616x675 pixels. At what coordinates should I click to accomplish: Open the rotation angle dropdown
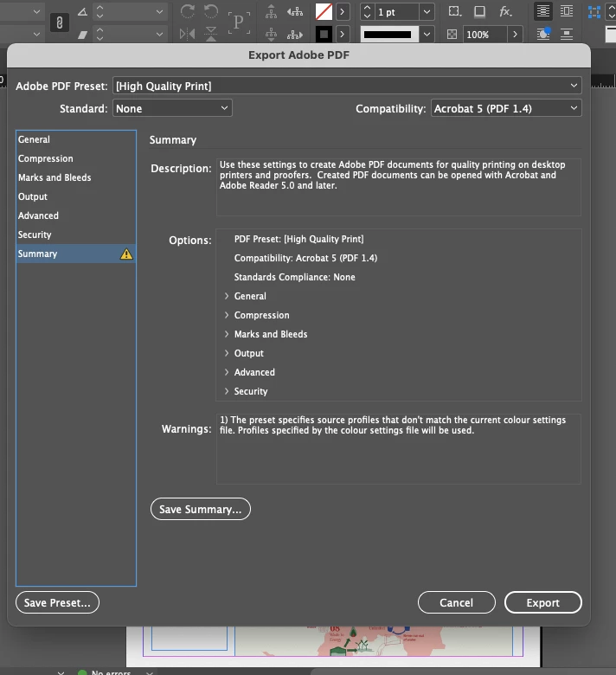(159, 12)
